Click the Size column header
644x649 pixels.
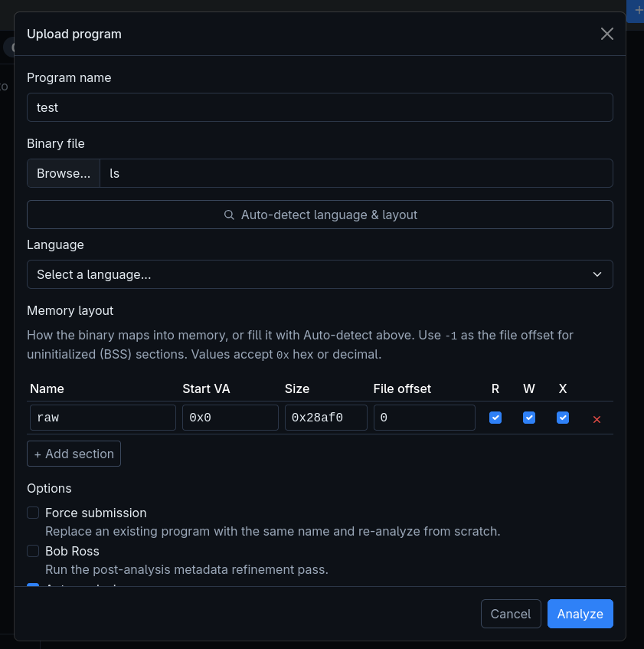(x=297, y=388)
